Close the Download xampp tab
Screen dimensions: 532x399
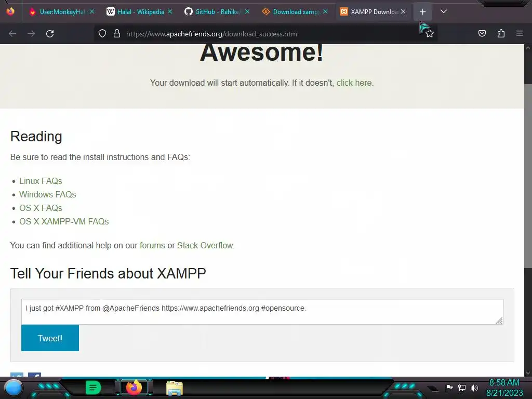tap(325, 11)
